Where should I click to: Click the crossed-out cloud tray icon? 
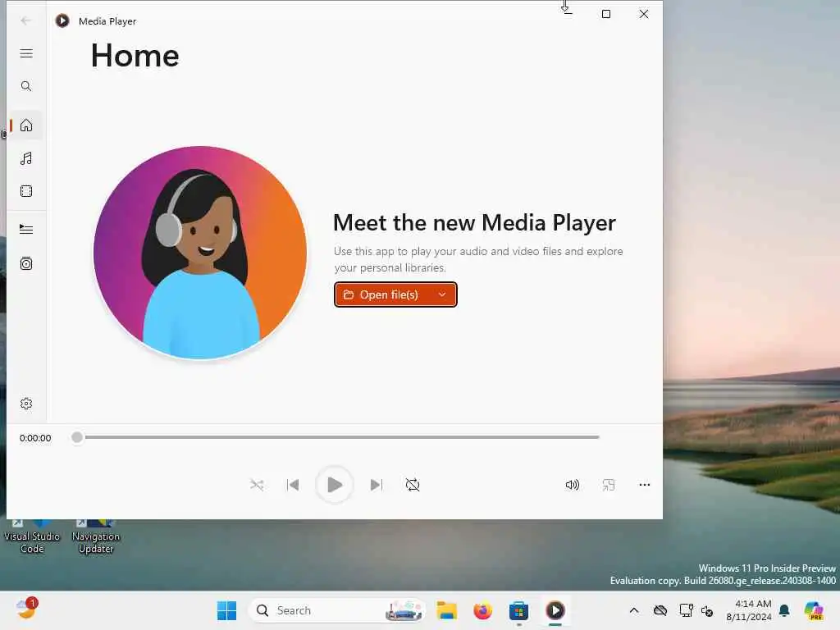click(x=660, y=610)
